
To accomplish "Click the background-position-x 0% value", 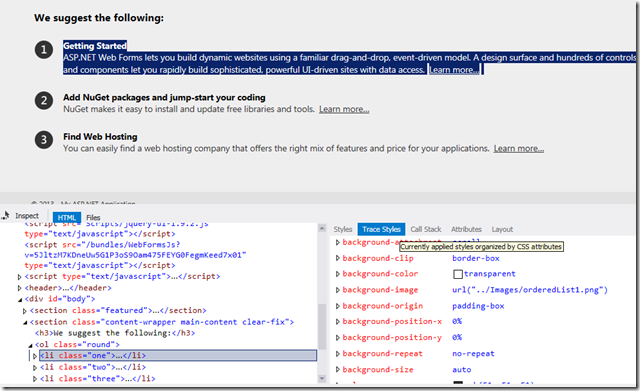I will [x=457, y=322].
